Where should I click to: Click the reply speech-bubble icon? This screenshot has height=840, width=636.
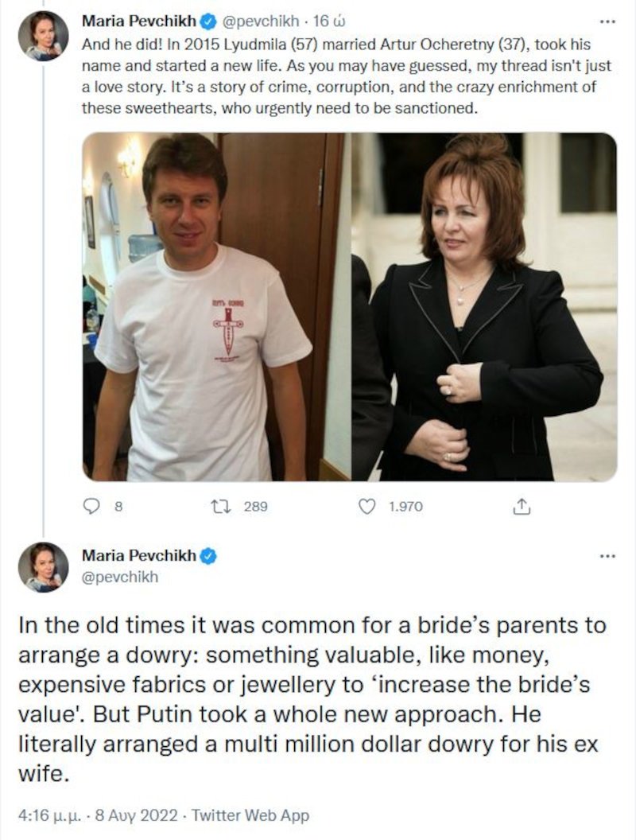pyautogui.click(x=92, y=506)
